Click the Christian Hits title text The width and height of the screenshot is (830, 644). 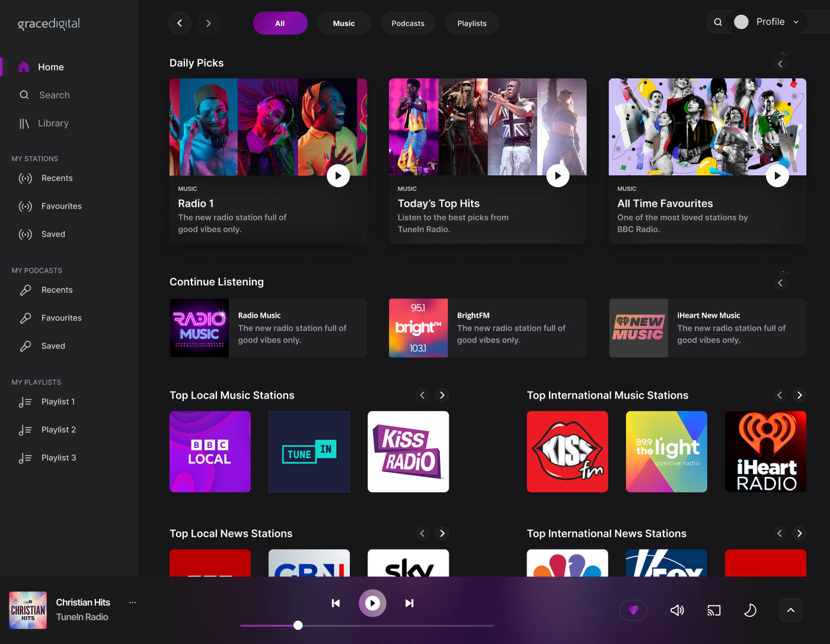pos(83,603)
